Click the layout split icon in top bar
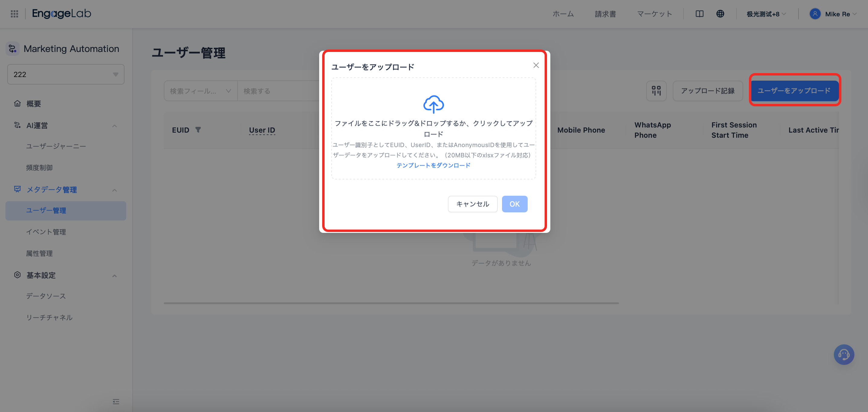Image resolution: width=868 pixels, height=412 pixels. (699, 14)
